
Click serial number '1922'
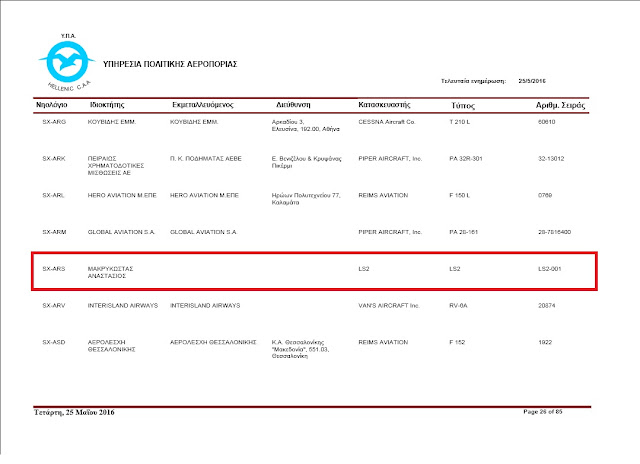click(545, 342)
